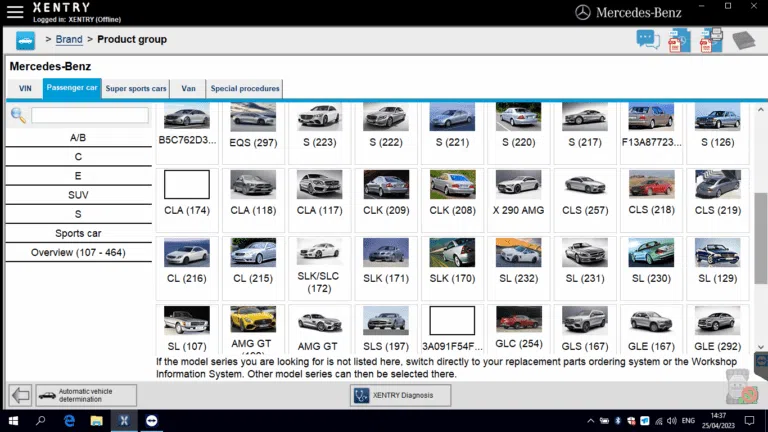The height and width of the screenshot is (432, 768).
Task: Click Automatic vehicle determination button
Action: (86, 395)
